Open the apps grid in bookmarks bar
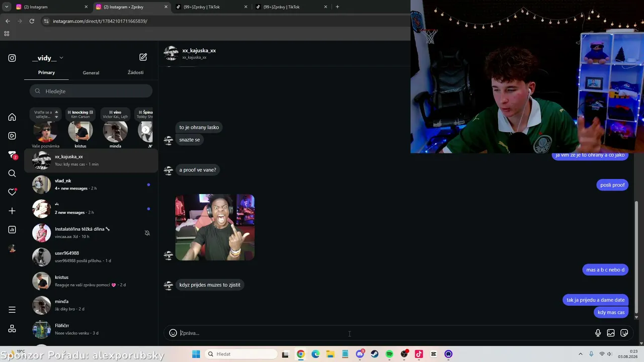Screen dimensions: 644x362 pos(7,34)
